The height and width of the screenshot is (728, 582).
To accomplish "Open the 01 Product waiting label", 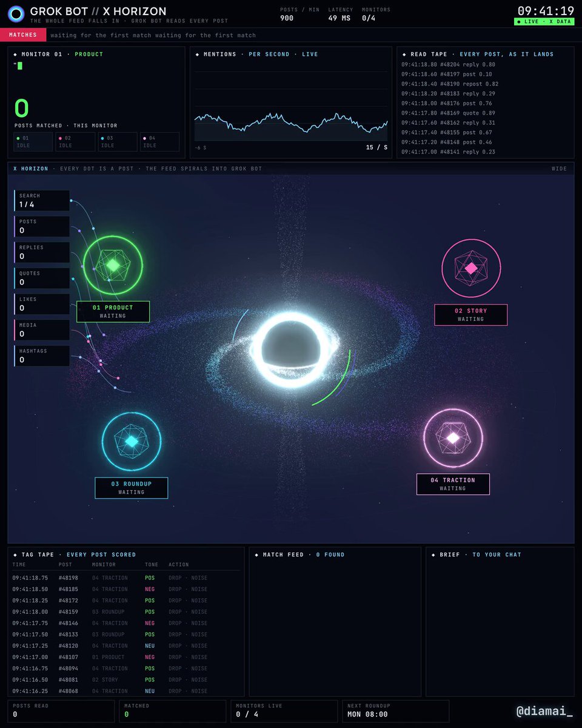I will tap(113, 311).
